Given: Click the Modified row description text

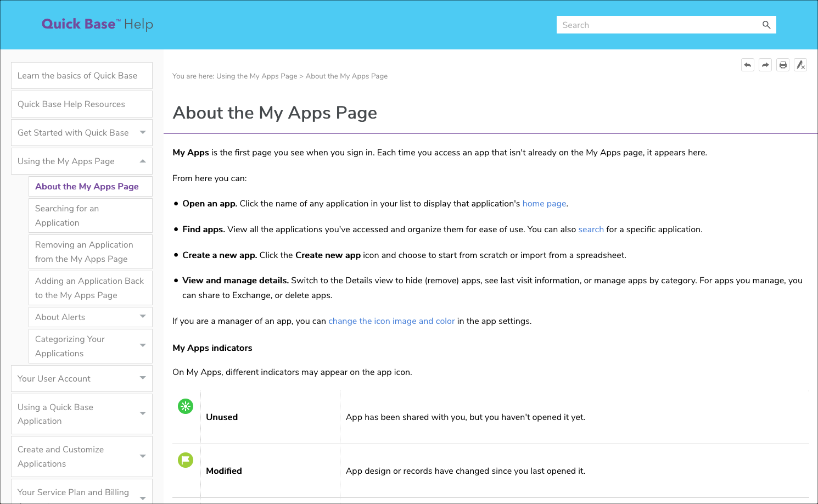Looking at the screenshot, I should tap(466, 471).
